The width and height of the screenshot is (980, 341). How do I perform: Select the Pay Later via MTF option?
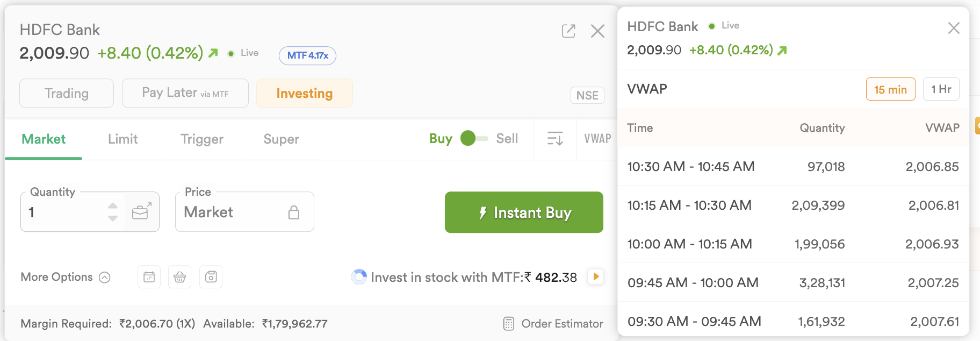pos(185,93)
